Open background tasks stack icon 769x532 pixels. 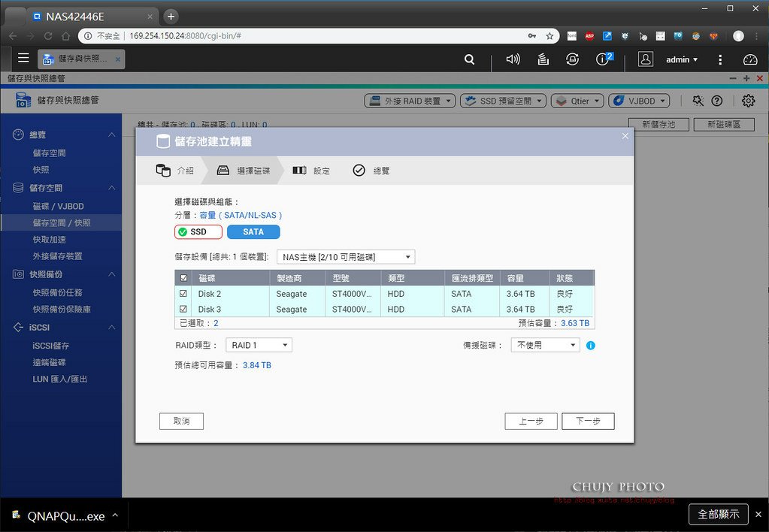pyautogui.click(x=543, y=59)
